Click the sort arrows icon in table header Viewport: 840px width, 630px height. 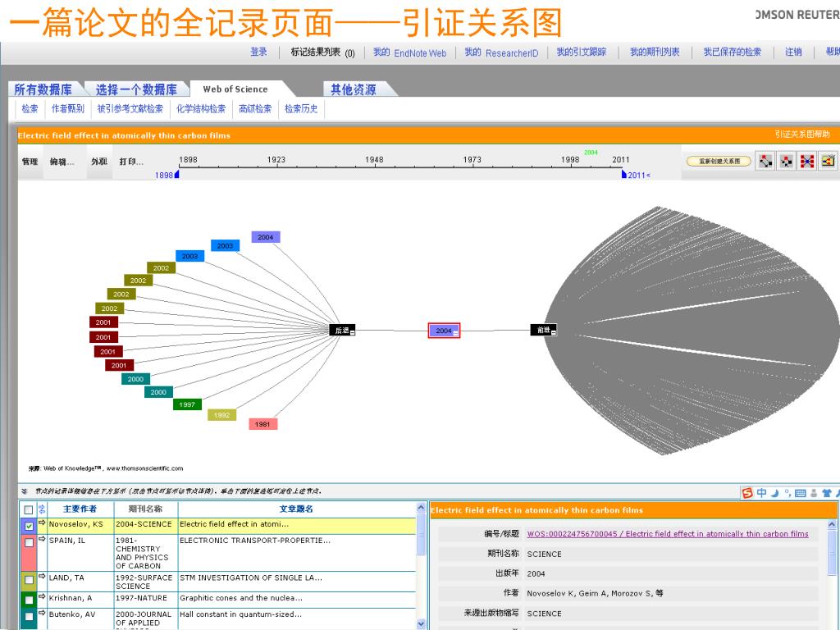coord(42,509)
